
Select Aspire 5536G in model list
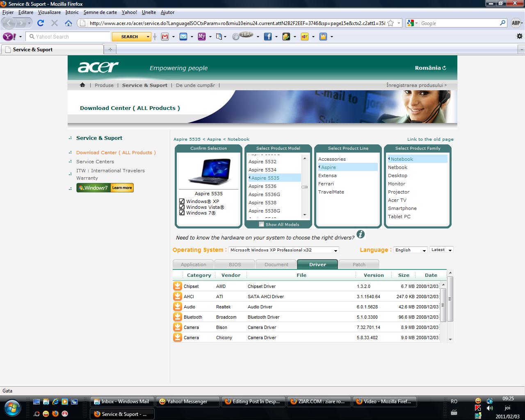point(264,194)
